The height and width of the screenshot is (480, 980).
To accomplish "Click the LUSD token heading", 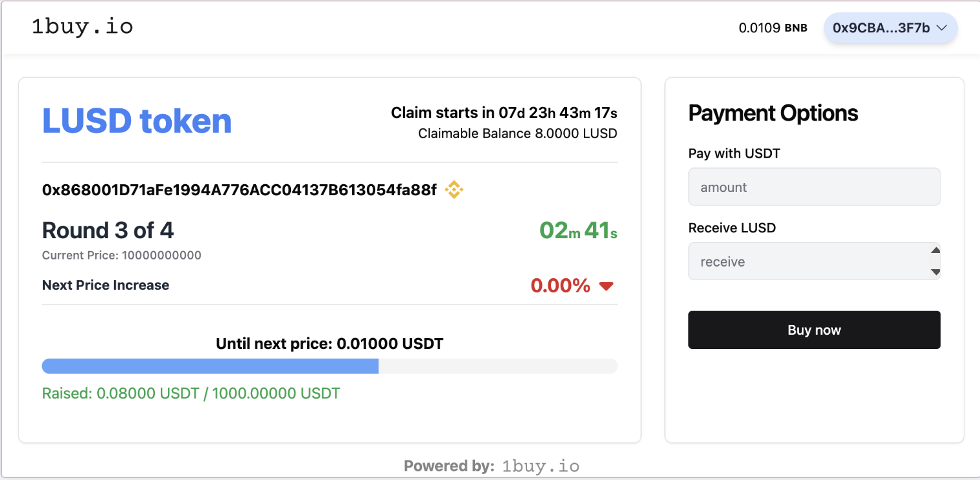I will click(x=137, y=121).
